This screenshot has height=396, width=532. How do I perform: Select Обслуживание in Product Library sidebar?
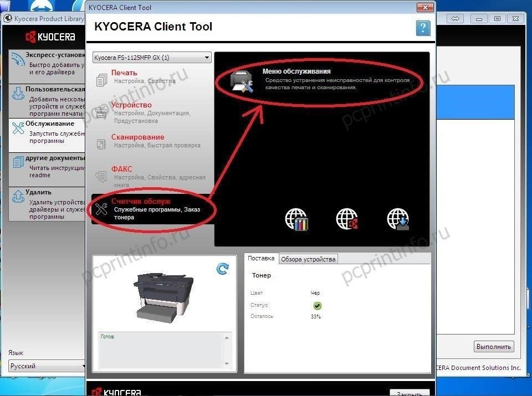coord(47,135)
